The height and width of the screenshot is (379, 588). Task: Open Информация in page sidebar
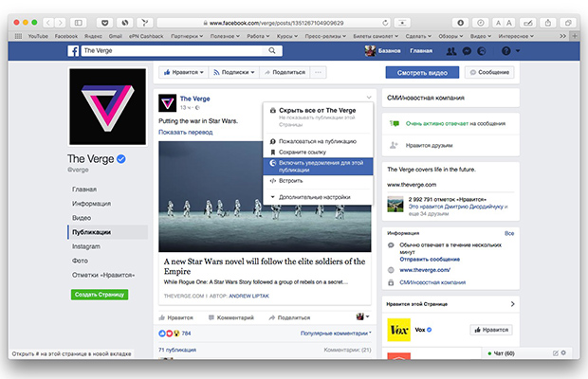click(x=91, y=204)
